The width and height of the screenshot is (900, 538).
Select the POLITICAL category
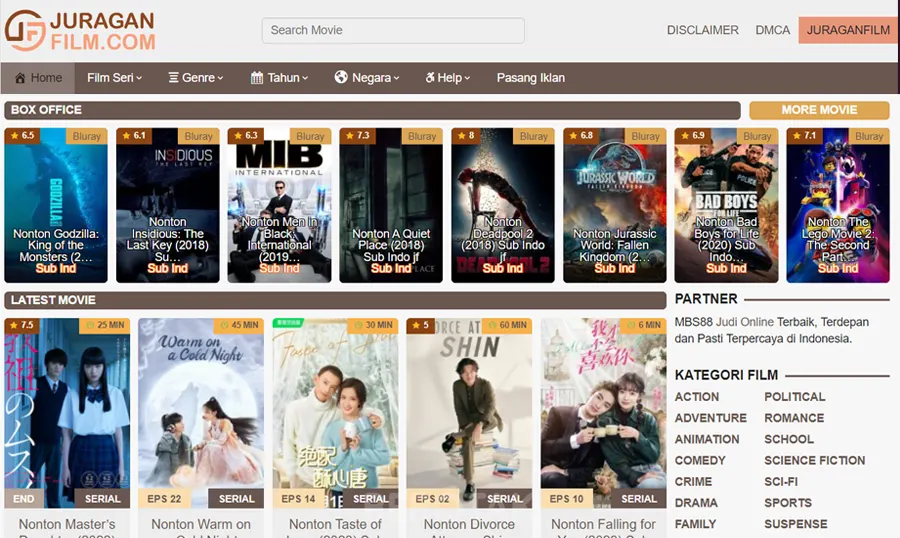coord(795,397)
